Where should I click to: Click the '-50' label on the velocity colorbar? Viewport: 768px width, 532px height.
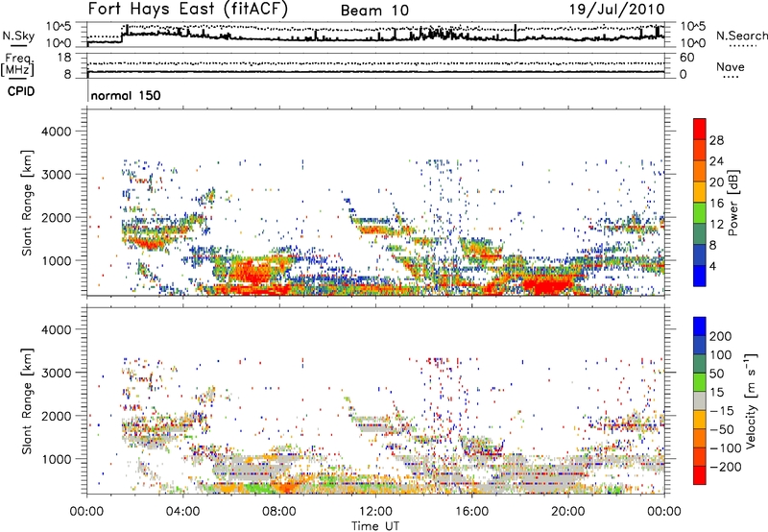click(722, 430)
